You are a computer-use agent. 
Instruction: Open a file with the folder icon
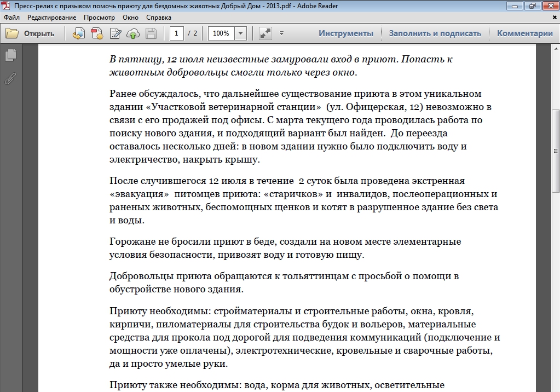(x=12, y=33)
